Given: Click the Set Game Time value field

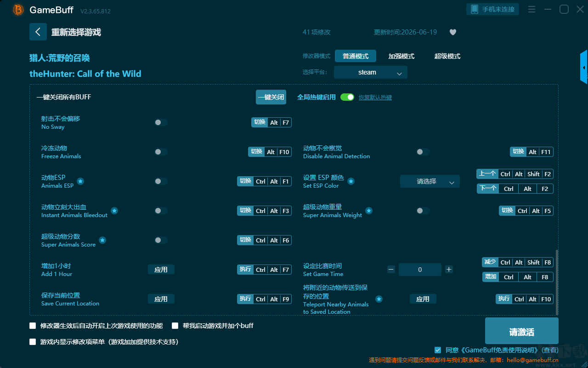Looking at the screenshot, I should [x=420, y=270].
